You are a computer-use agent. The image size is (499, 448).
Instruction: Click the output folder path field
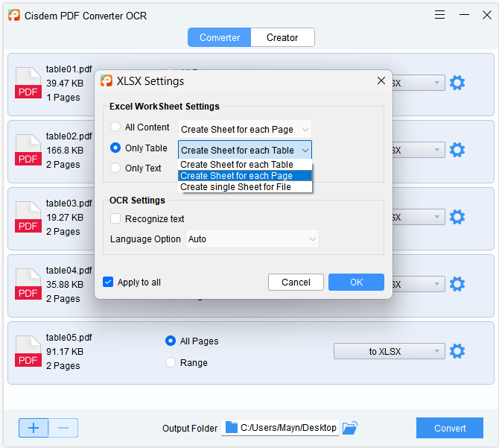coord(280,428)
